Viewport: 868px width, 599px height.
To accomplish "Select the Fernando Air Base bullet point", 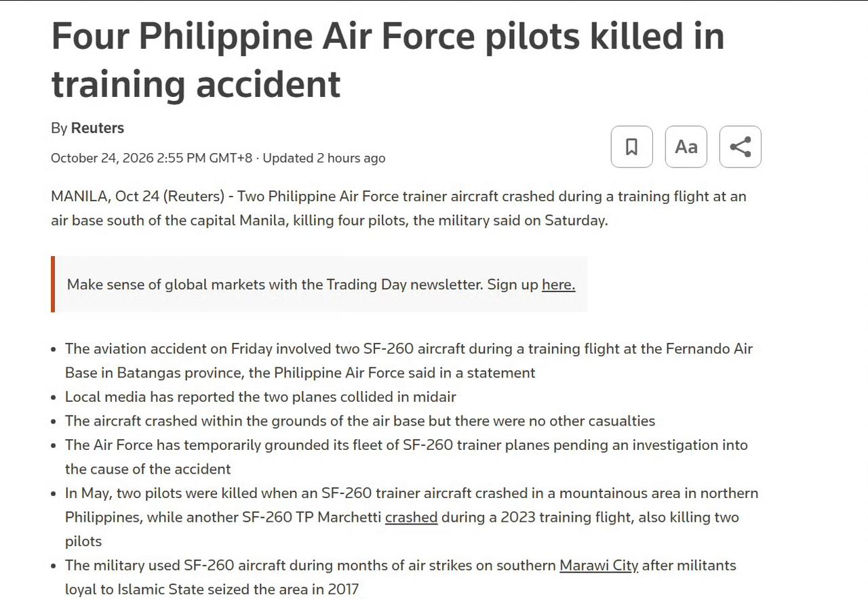I will (409, 360).
